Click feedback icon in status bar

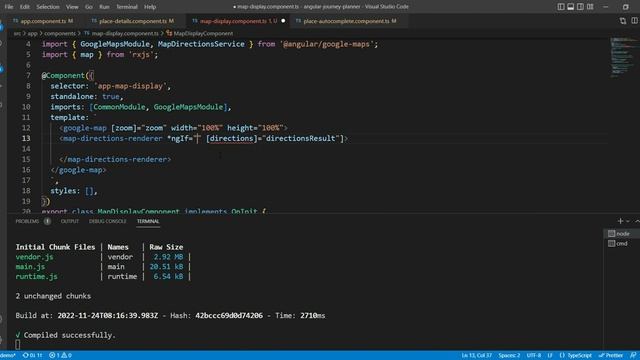click(x=633, y=356)
